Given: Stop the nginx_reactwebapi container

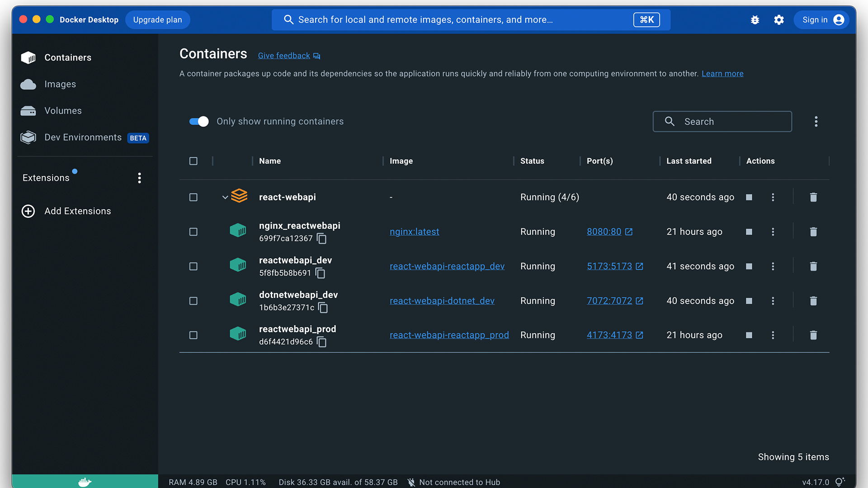Looking at the screenshot, I should [x=749, y=232].
